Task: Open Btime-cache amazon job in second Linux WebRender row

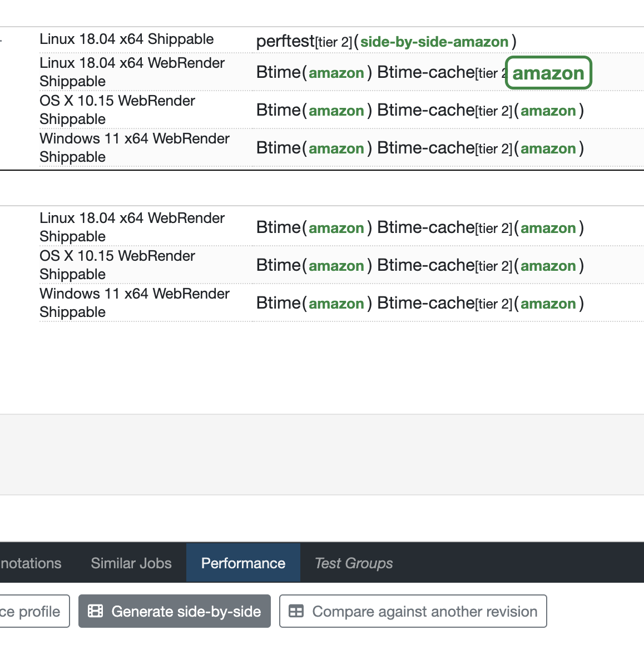Action: [x=548, y=228]
